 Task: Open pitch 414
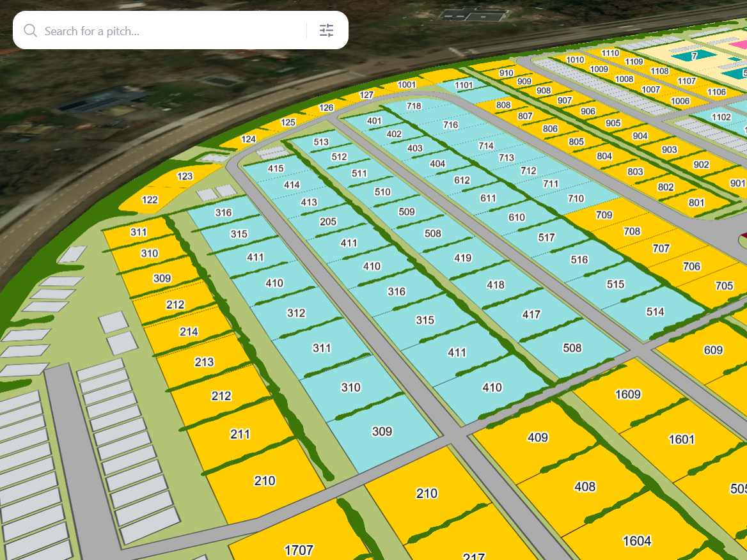[x=292, y=185]
